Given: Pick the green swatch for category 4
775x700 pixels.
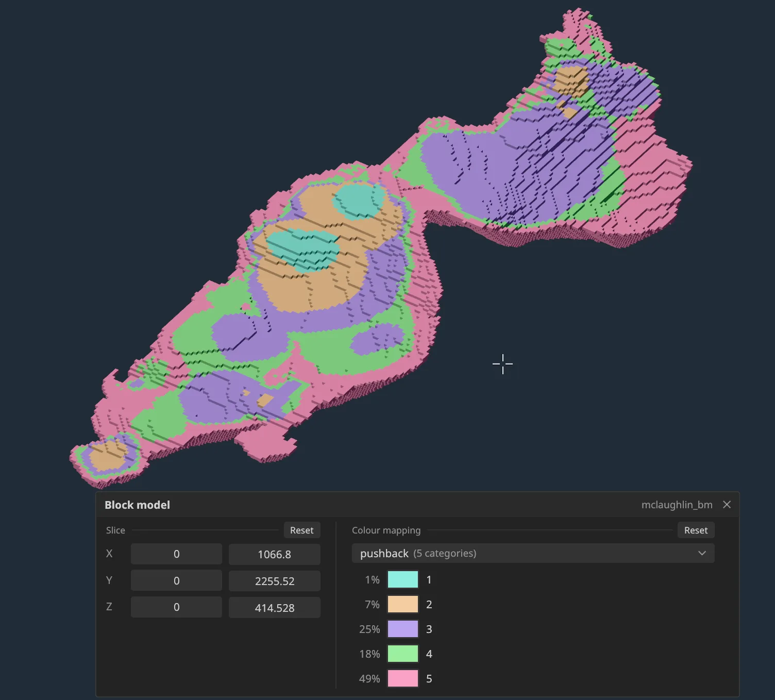Looking at the screenshot, I should pyautogui.click(x=402, y=654).
